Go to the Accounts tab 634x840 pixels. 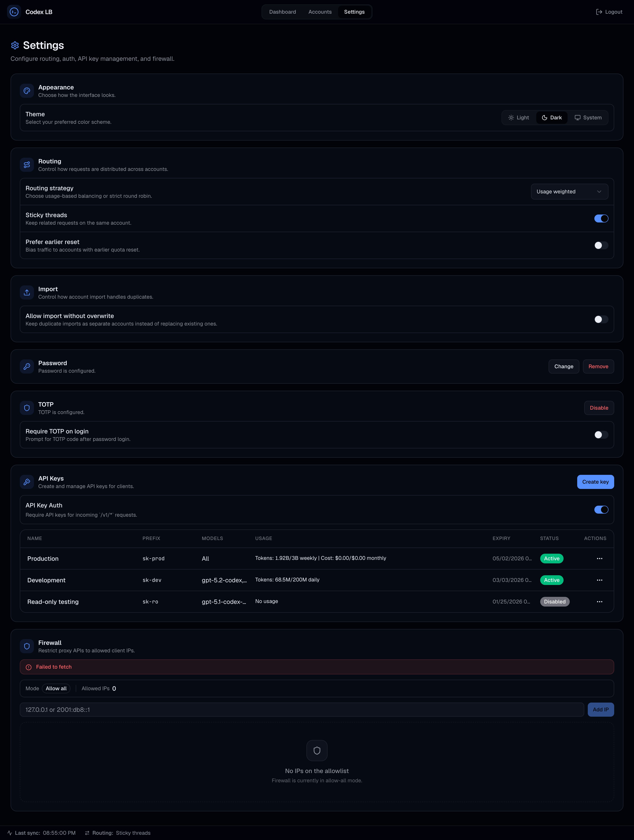click(320, 12)
